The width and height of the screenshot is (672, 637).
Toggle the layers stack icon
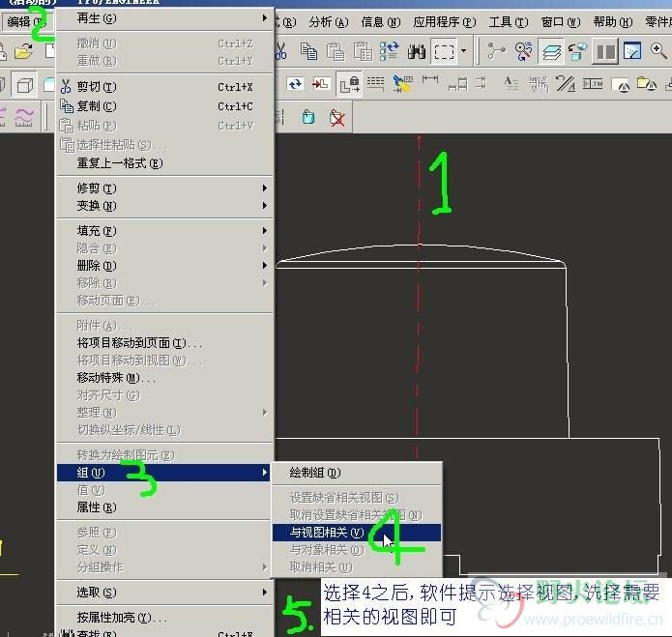pos(551,52)
